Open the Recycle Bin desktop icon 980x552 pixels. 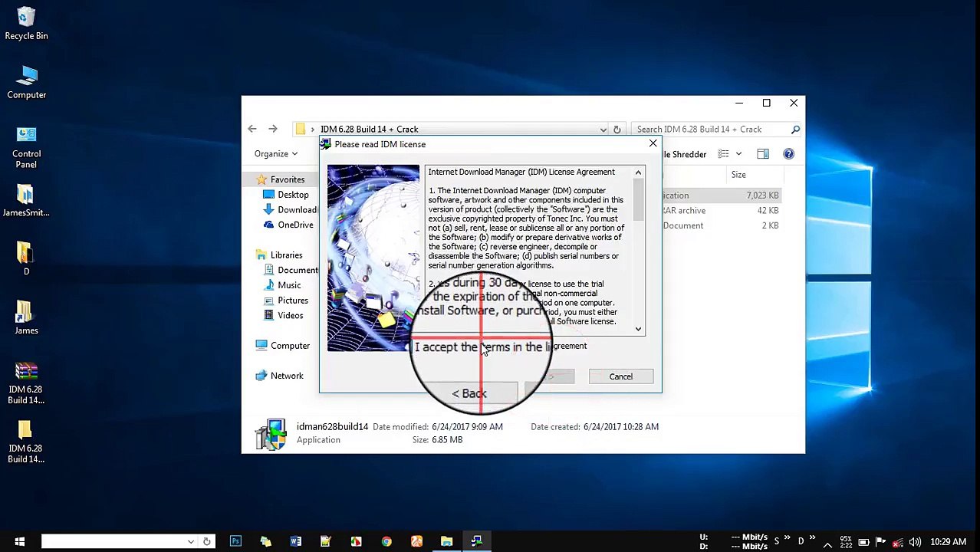[26, 23]
